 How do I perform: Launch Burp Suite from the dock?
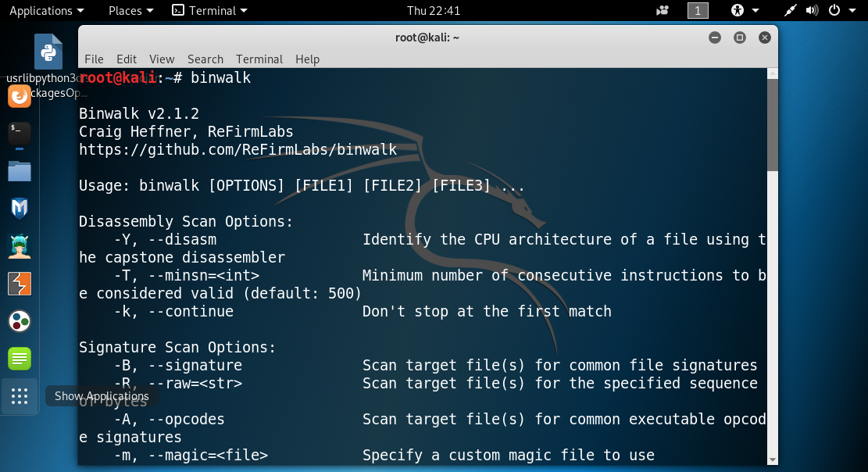pos(20,284)
